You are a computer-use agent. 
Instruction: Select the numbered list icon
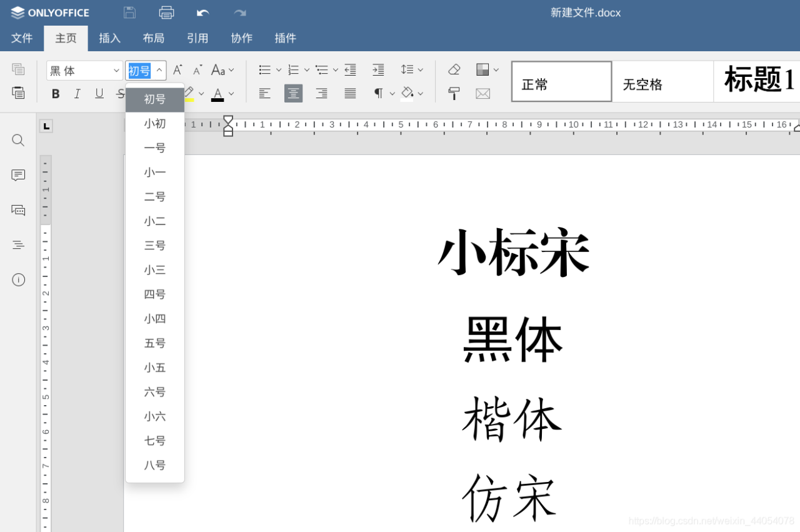point(293,69)
